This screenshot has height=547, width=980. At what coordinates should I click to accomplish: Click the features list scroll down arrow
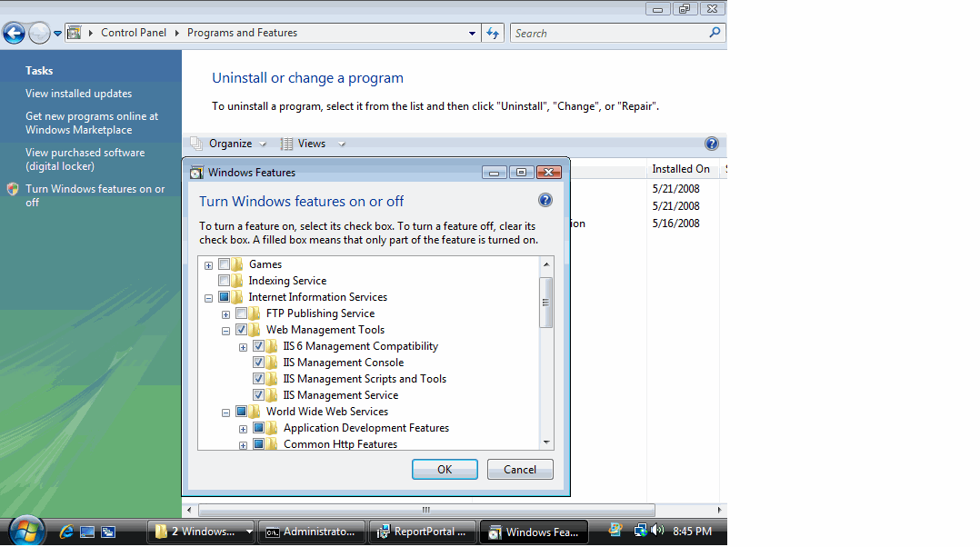pyautogui.click(x=546, y=443)
